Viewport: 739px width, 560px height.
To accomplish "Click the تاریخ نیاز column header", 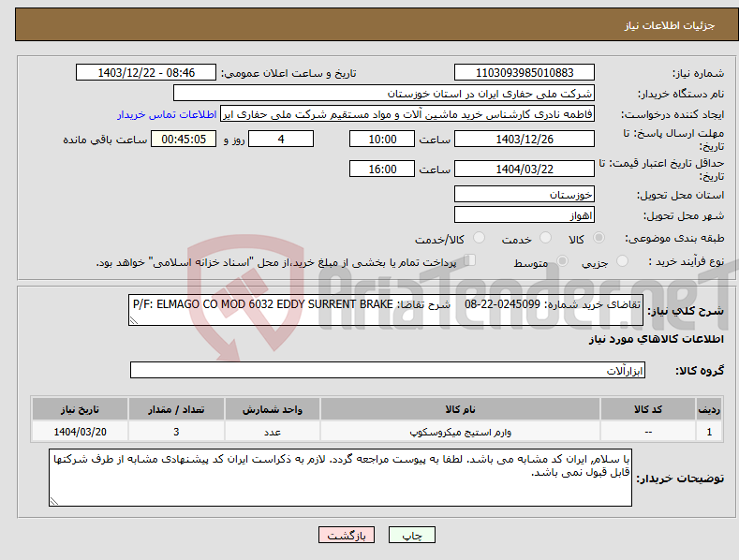I will coord(80,409).
